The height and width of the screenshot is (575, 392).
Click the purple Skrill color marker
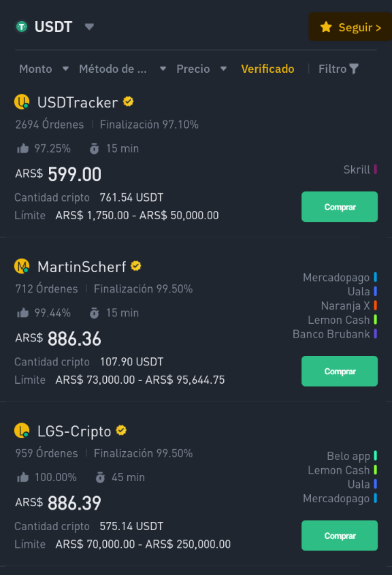point(375,169)
